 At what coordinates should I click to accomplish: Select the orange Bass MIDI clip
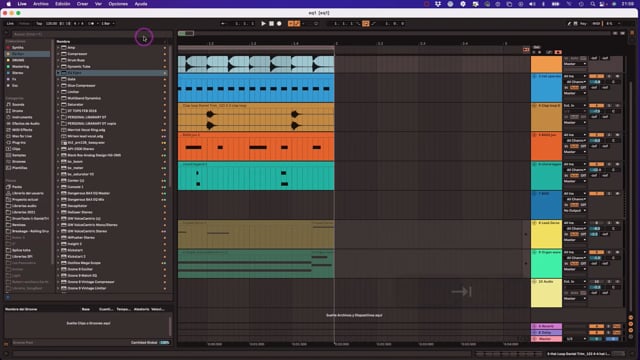point(256,146)
